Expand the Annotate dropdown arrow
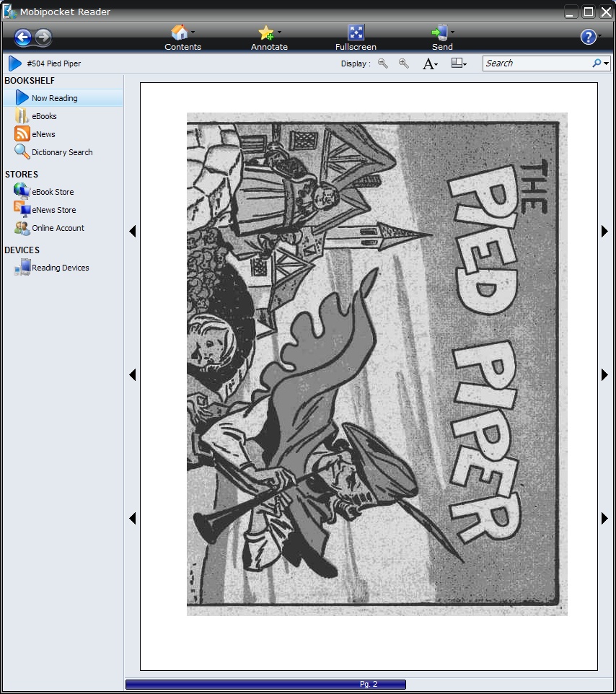The image size is (616, 694). tap(279, 32)
